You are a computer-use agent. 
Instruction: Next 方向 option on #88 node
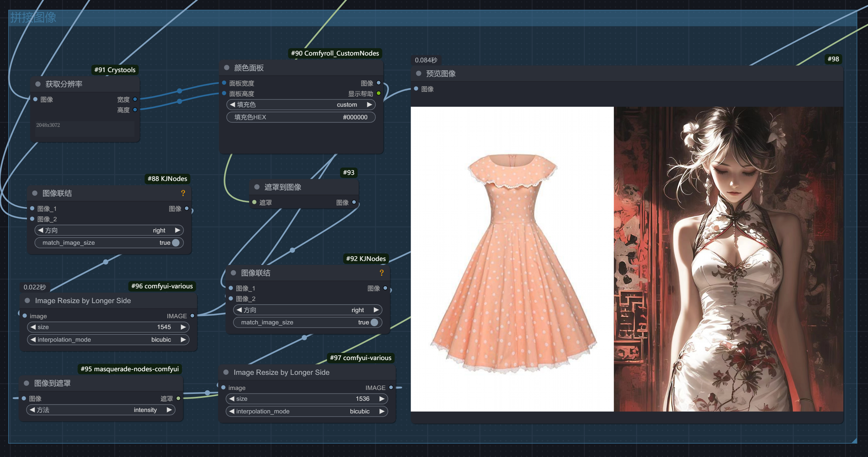point(177,230)
